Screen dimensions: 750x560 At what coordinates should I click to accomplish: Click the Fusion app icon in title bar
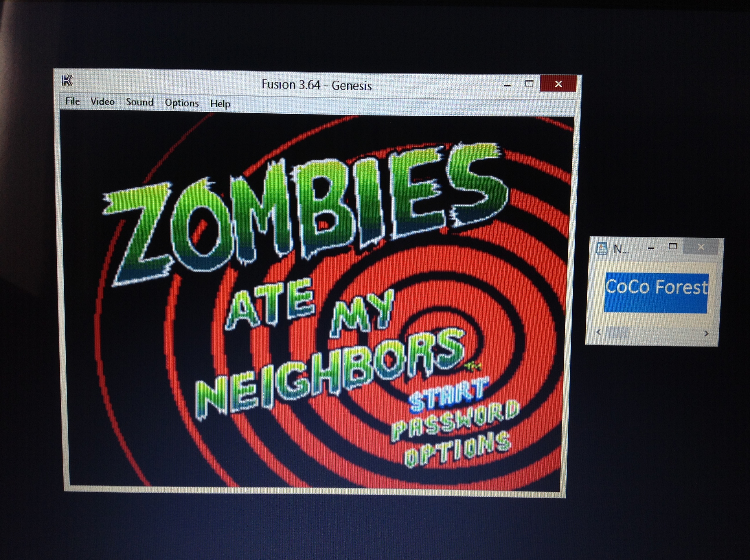point(67,81)
